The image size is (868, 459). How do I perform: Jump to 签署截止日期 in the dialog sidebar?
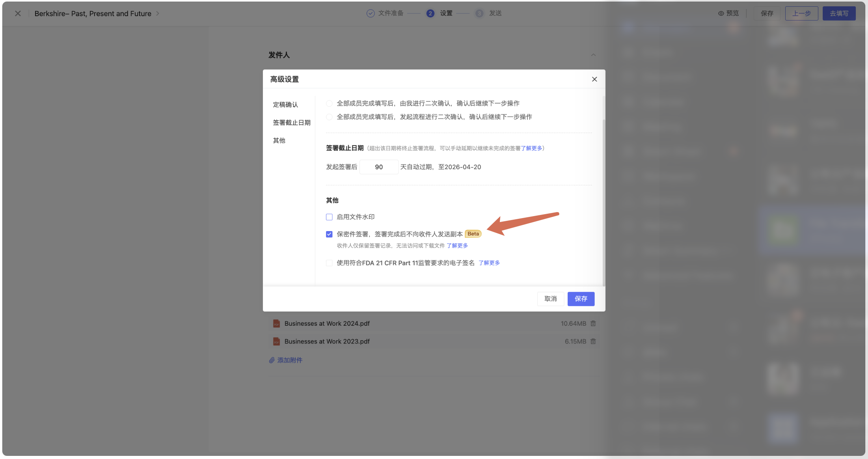[292, 123]
